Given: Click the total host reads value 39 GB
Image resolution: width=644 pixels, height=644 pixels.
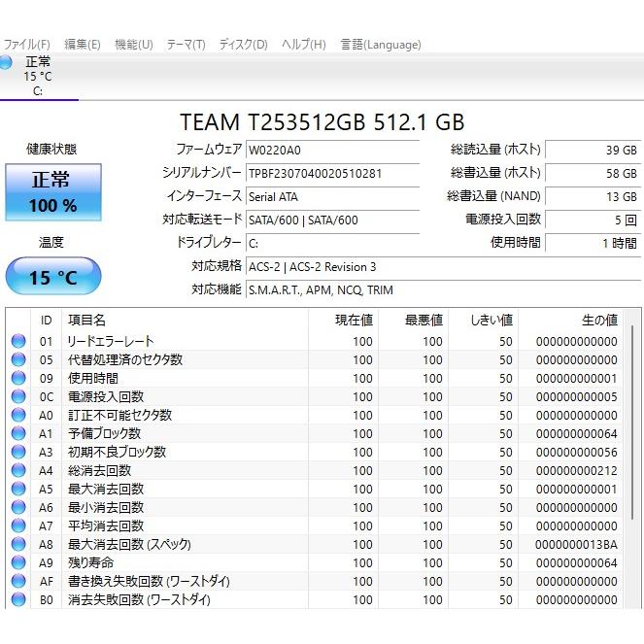Looking at the screenshot, I should coord(593,150).
